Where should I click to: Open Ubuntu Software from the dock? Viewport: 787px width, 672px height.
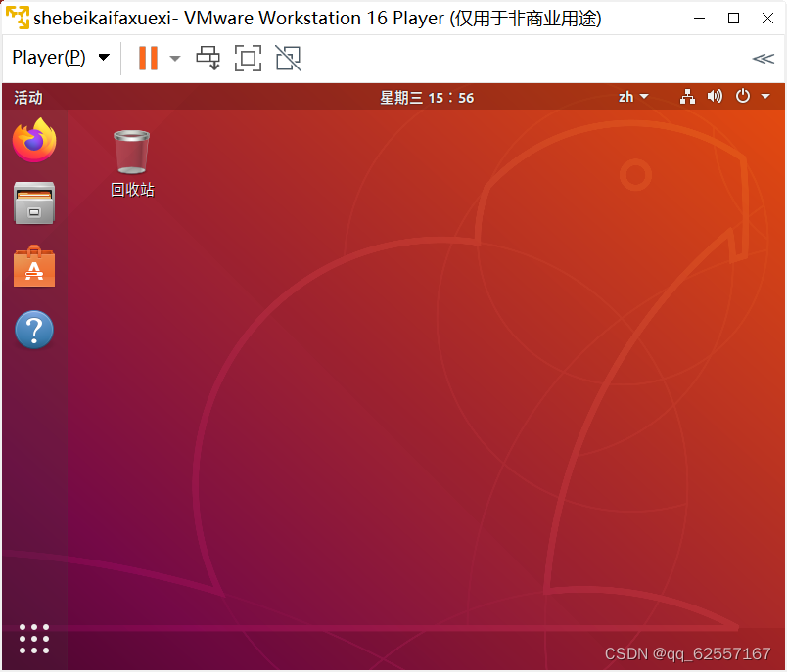coord(34,266)
